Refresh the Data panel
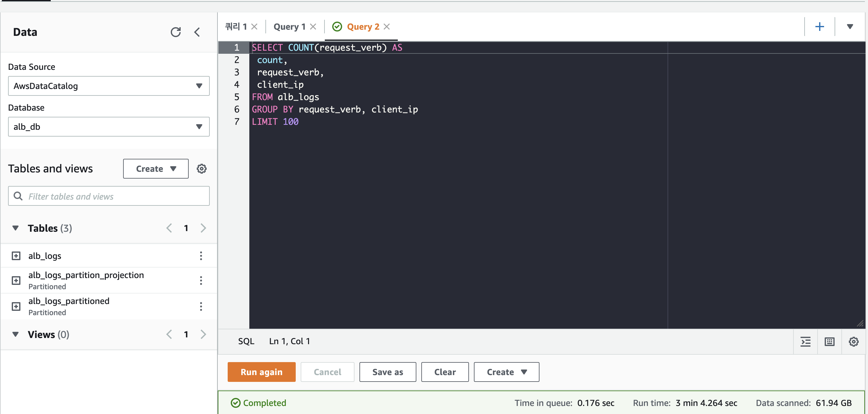The image size is (868, 414). (x=176, y=32)
